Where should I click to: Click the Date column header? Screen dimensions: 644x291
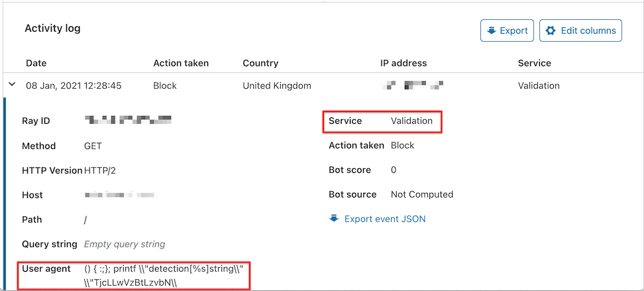coord(36,63)
